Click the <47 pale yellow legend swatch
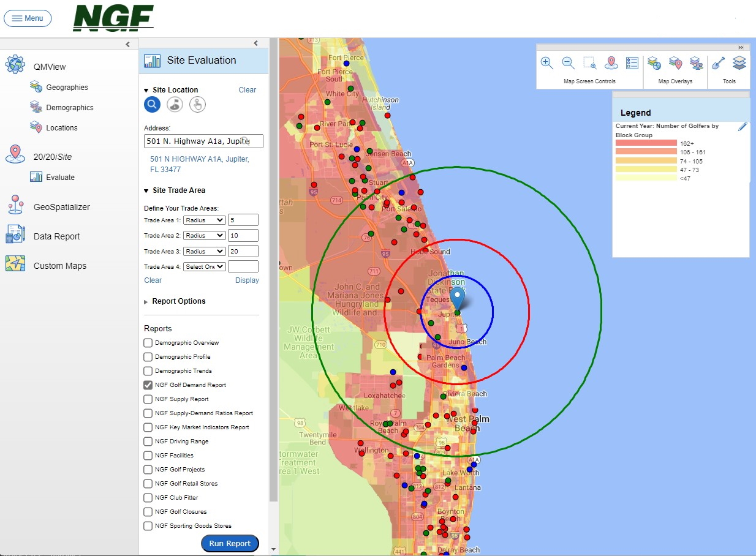756x556 pixels. [x=646, y=178]
